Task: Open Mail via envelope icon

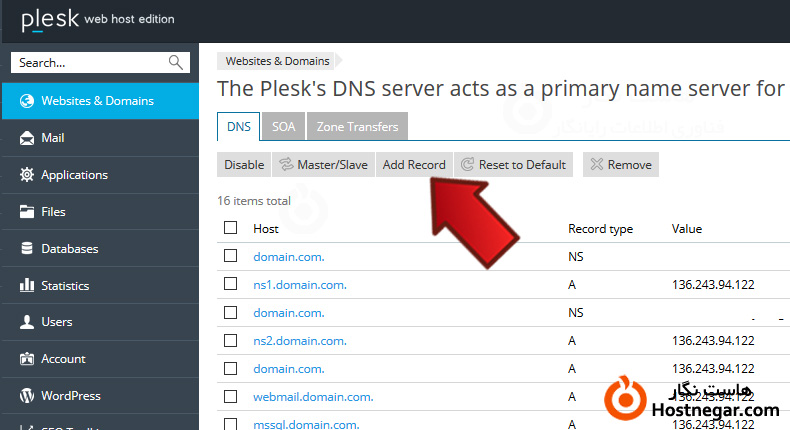Action: [x=26, y=138]
